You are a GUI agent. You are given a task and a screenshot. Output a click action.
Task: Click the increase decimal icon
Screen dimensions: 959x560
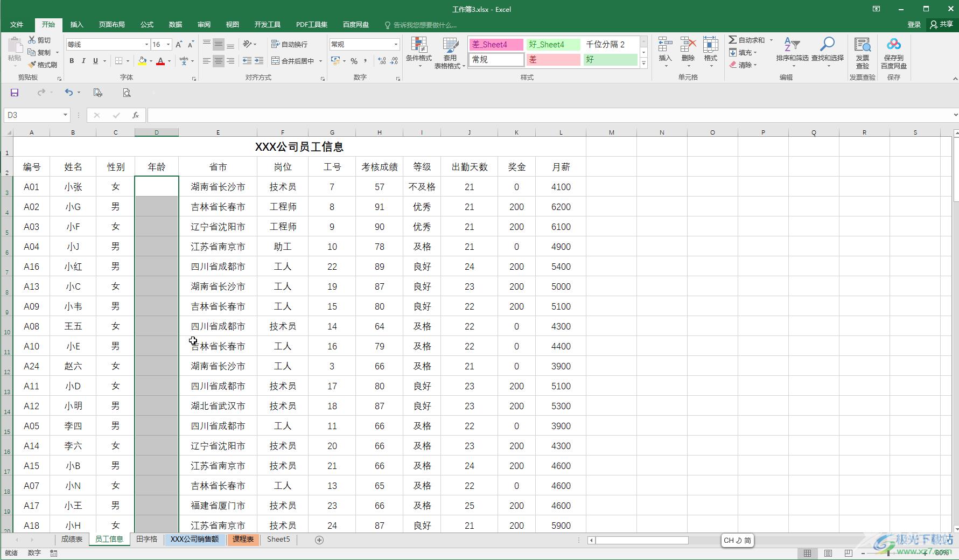tap(382, 61)
